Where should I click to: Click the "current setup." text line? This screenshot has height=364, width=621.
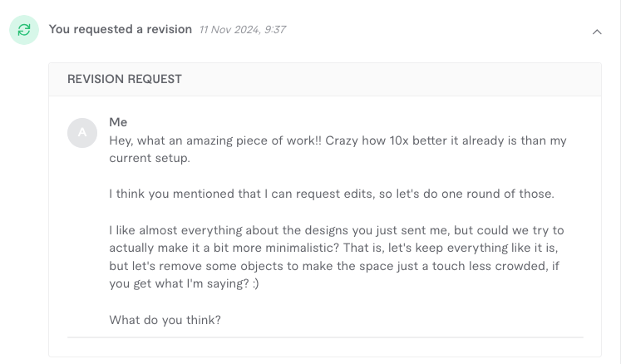click(x=150, y=158)
